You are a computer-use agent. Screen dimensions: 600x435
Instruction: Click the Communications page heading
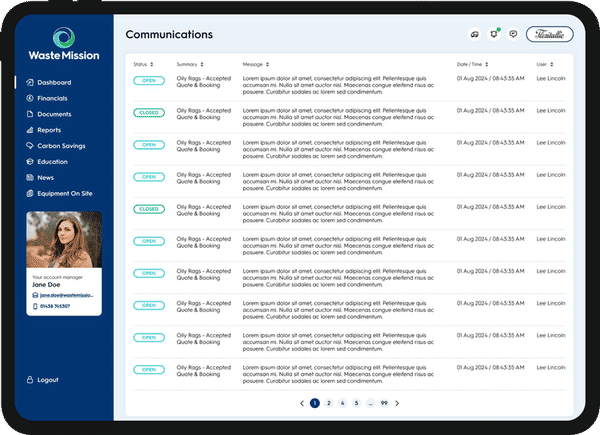pos(169,34)
